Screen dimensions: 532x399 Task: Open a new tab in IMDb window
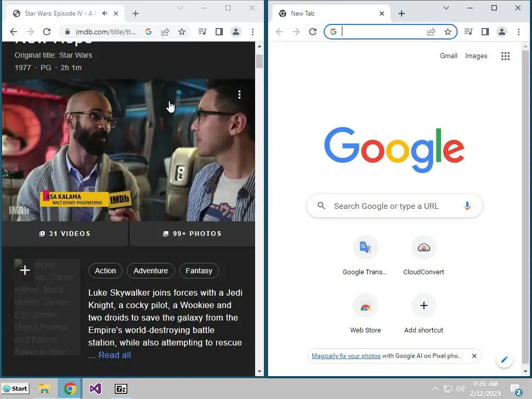coord(136,14)
